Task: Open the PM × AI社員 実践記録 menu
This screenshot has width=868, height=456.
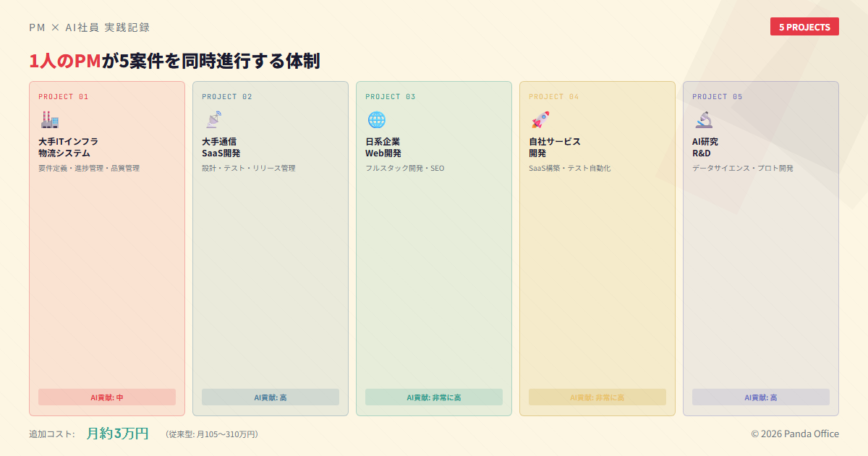Action: tap(90, 27)
